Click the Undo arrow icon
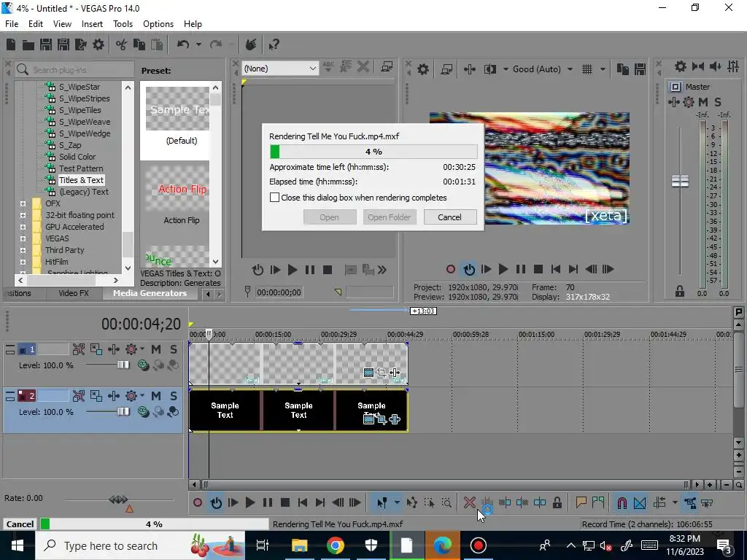This screenshot has height=560, width=747. pyautogui.click(x=183, y=44)
